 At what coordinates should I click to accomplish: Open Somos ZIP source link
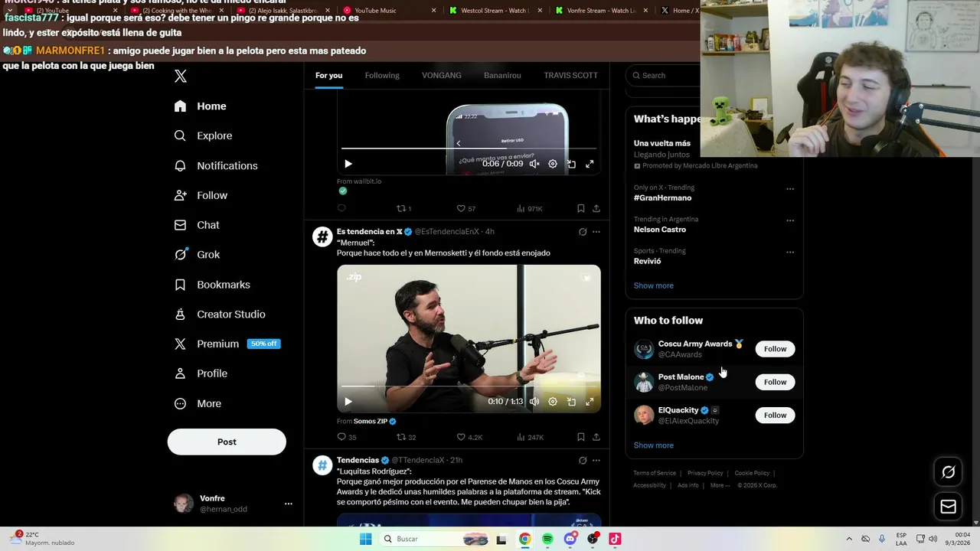point(375,421)
